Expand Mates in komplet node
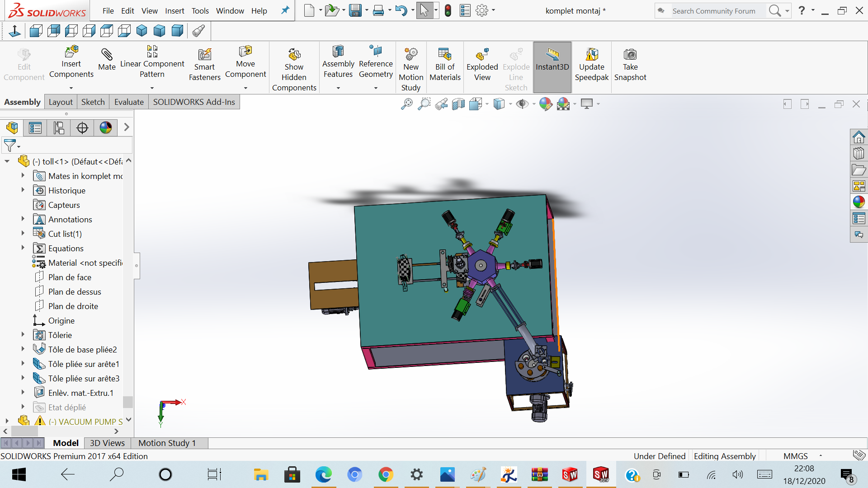 tap(23, 176)
